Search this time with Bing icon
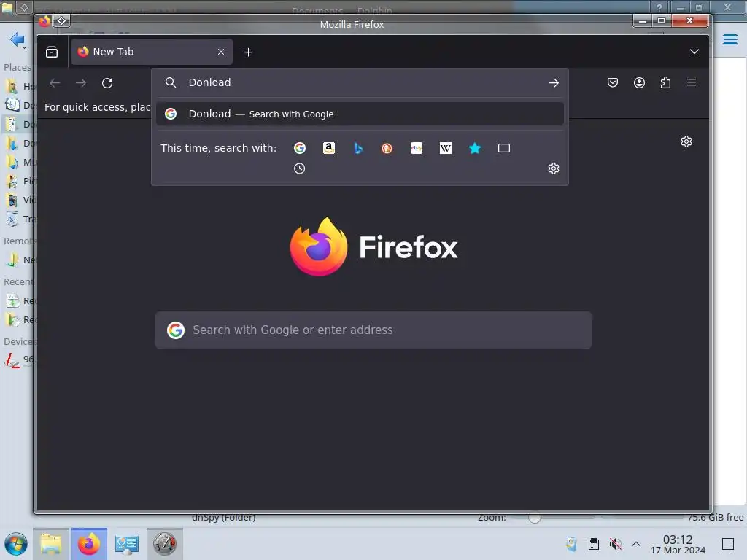Screen dimensions: 747x560 pos(358,148)
